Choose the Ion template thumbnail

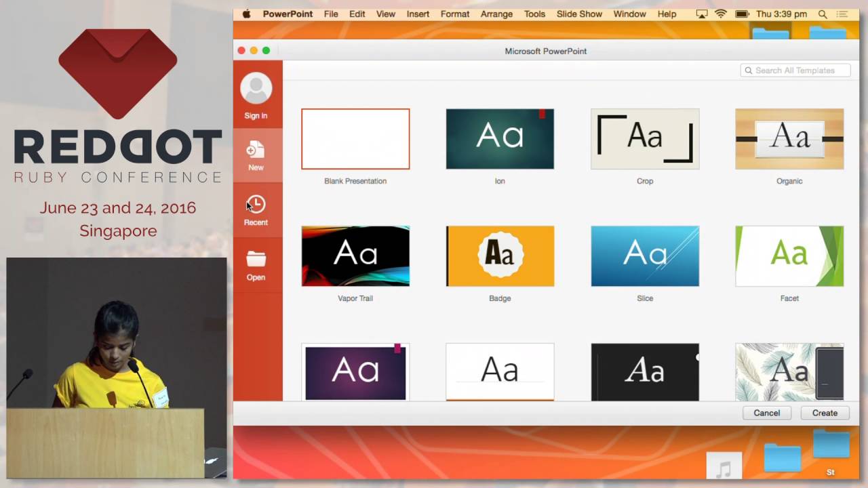coord(500,139)
